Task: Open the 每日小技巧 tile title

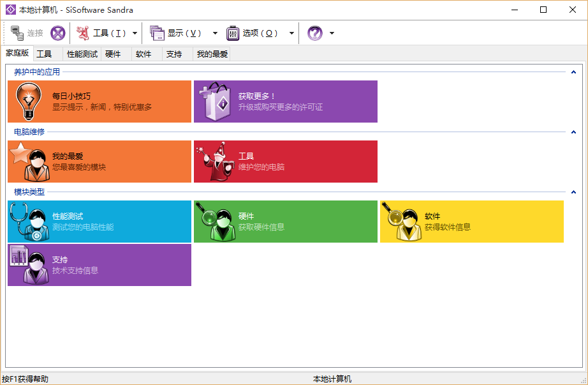Action: pos(71,96)
